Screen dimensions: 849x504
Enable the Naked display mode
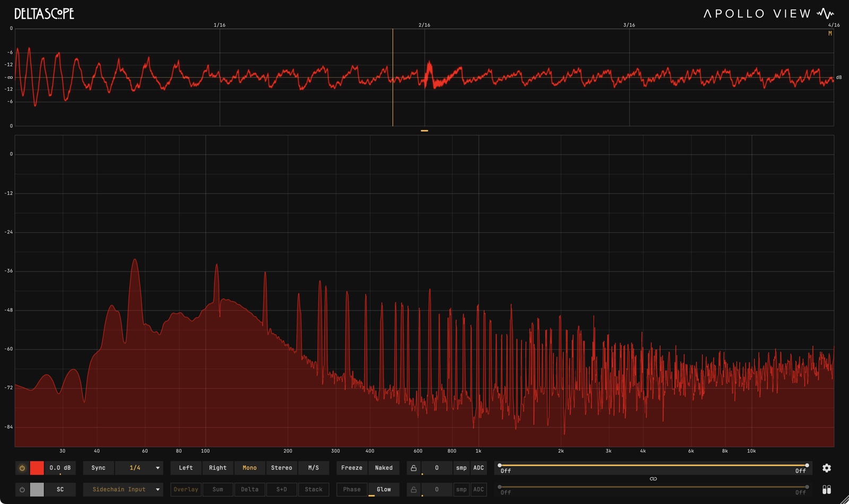(x=384, y=468)
